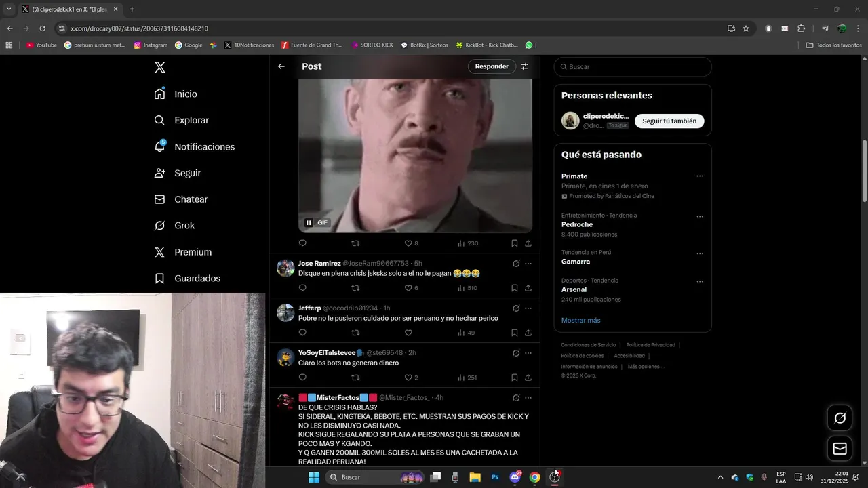Open Premium in sidebar
The width and height of the screenshot is (868, 488).
coord(183,252)
